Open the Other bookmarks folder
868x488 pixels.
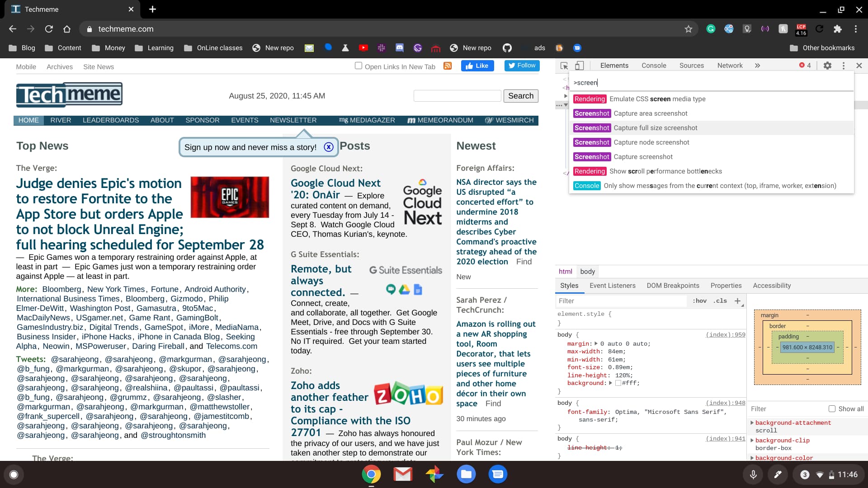pyautogui.click(x=822, y=48)
